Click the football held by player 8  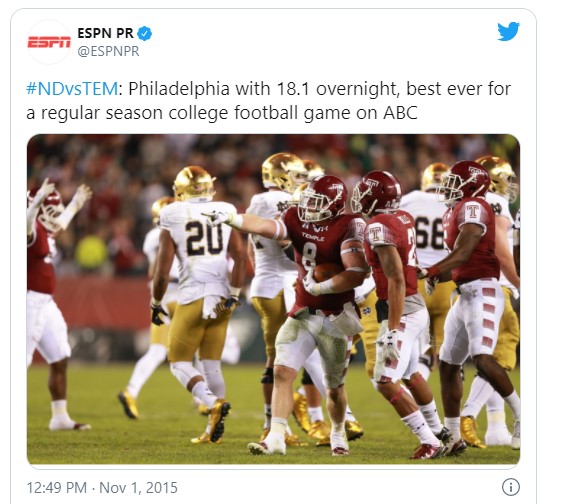(327, 272)
